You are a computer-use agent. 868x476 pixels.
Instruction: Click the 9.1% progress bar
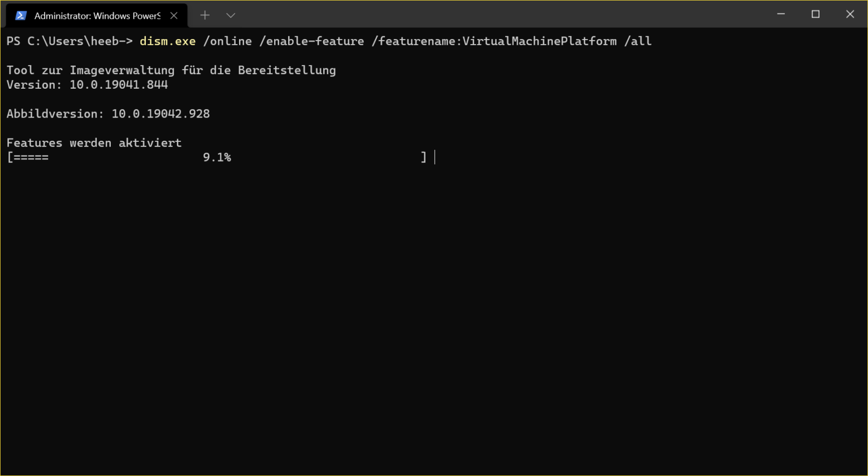[x=217, y=157]
